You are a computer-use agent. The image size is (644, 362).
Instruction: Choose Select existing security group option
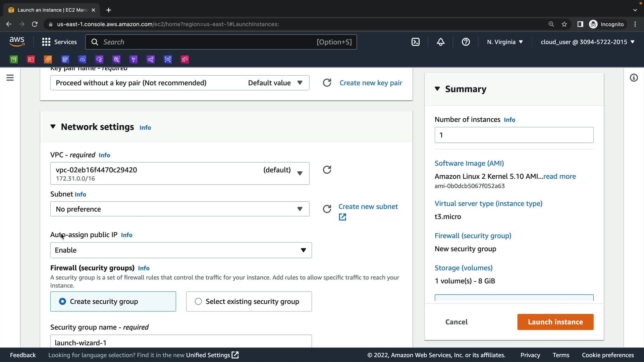point(198,301)
